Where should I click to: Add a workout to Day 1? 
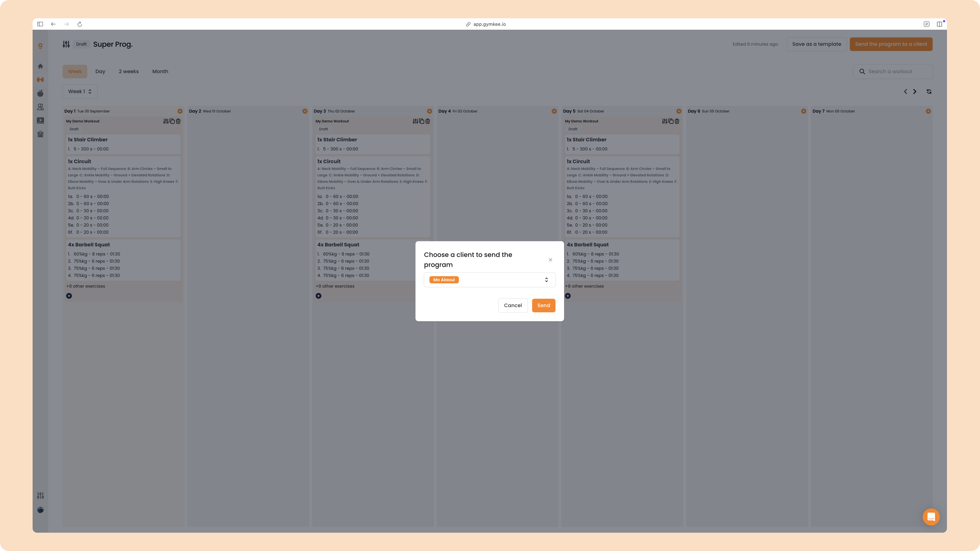pos(180,111)
